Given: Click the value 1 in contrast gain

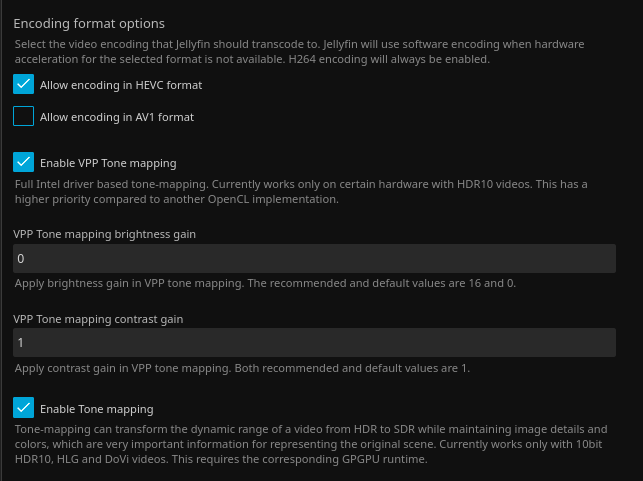Looking at the screenshot, I should coord(21,343).
